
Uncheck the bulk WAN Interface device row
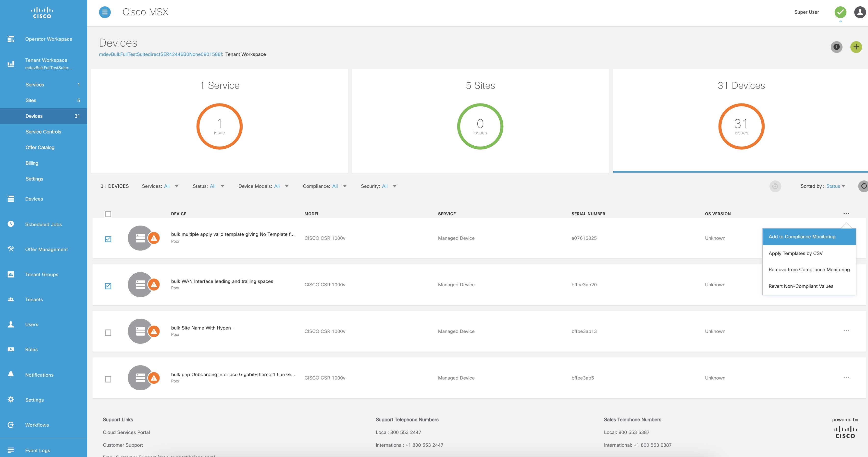tap(108, 286)
